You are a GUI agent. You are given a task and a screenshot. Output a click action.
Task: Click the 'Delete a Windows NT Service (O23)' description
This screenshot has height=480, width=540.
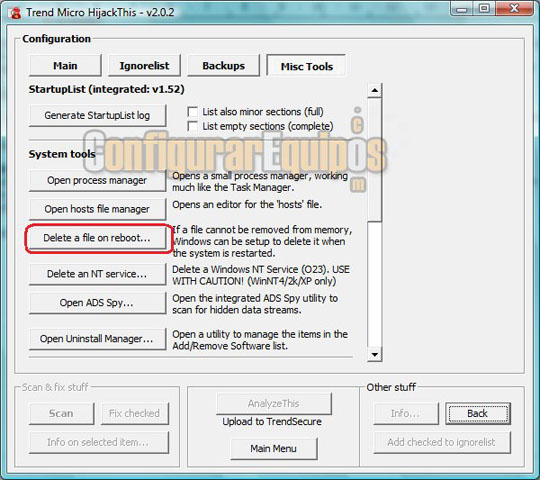click(x=261, y=275)
